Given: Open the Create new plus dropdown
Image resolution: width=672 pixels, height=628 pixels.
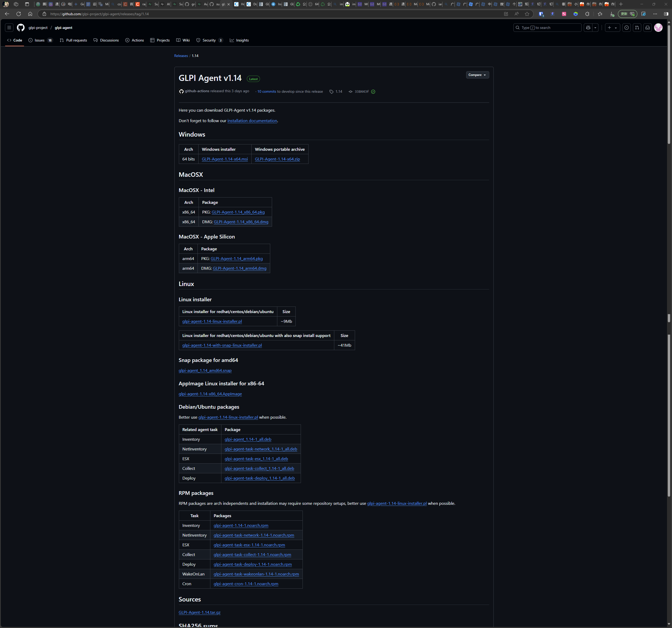Looking at the screenshot, I should pos(612,28).
